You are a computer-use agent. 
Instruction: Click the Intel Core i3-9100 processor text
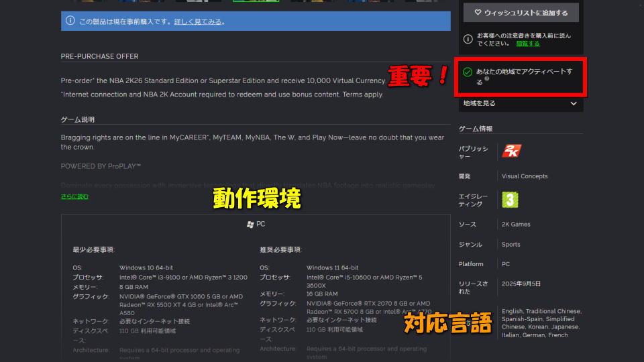point(183,278)
